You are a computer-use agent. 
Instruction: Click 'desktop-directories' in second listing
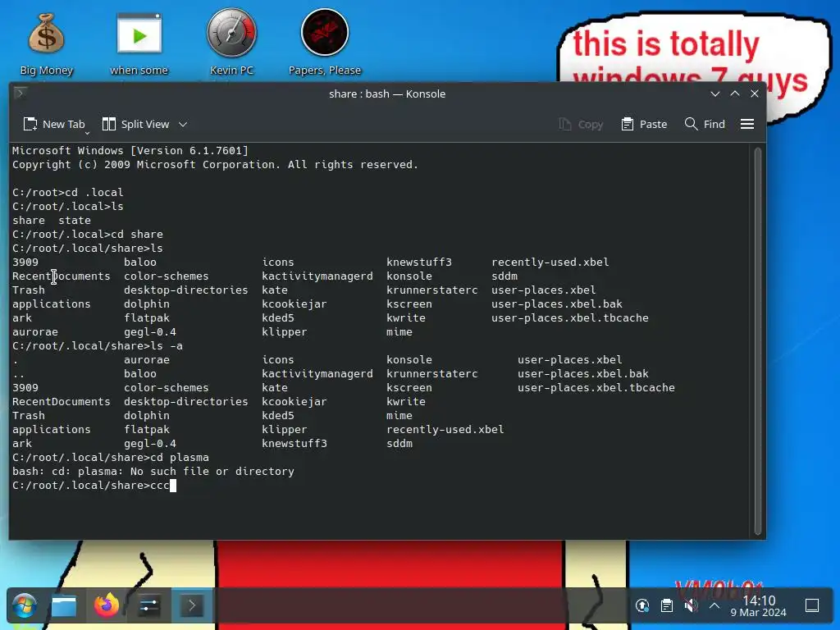coord(186,402)
